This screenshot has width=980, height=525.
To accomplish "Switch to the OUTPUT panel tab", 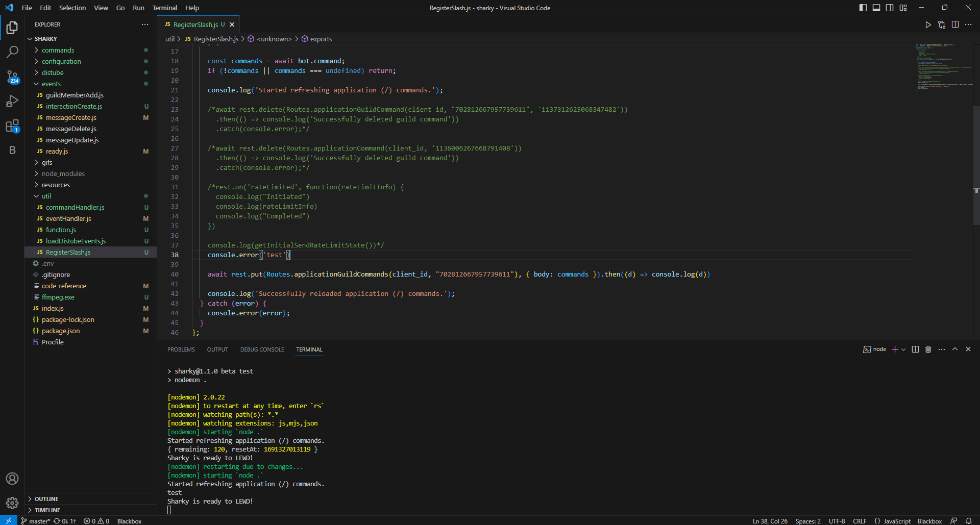I will 217,349.
